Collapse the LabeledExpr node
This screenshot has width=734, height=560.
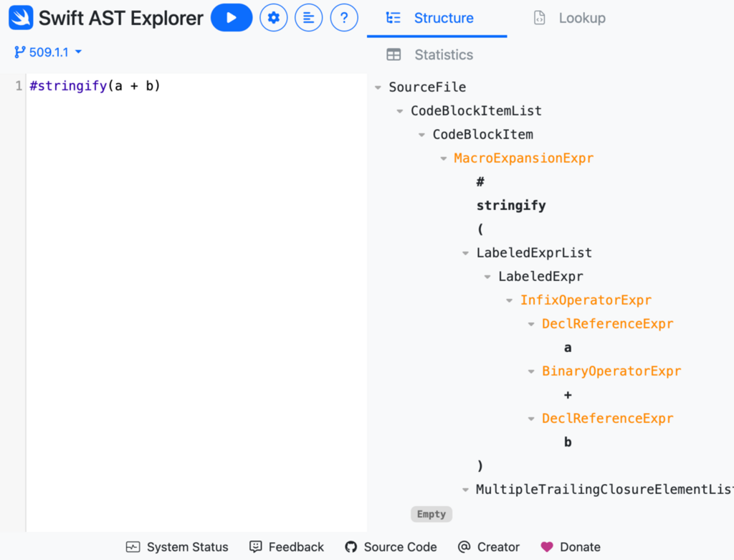487,277
